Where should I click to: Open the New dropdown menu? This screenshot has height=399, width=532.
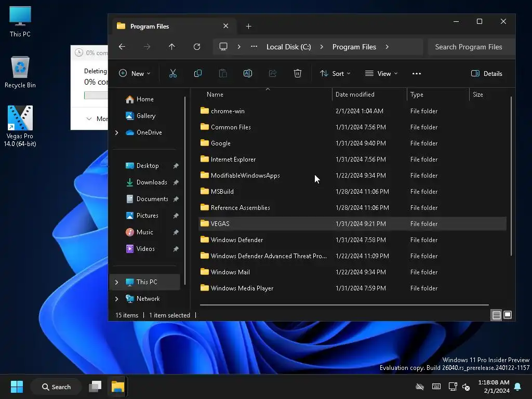(x=135, y=73)
